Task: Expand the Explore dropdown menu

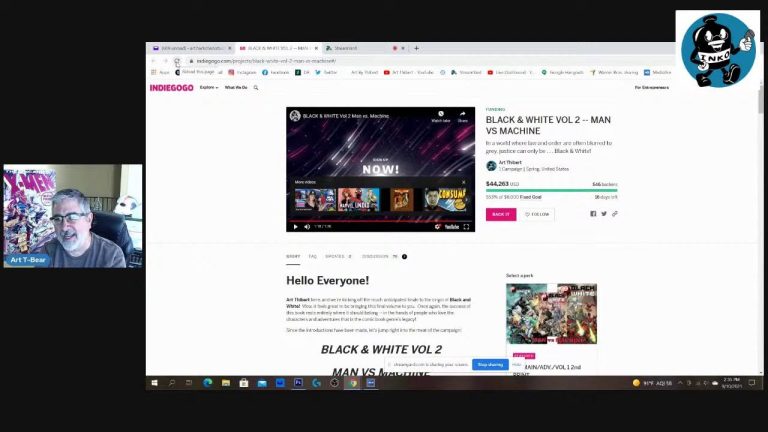Action: coord(207,88)
